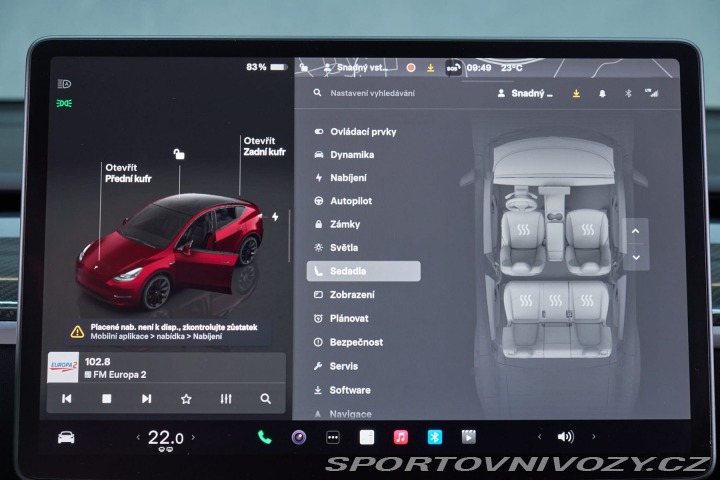720x480 pixels.
Task: Raise volume with right arrow
Action: click(x=594, y=436)
